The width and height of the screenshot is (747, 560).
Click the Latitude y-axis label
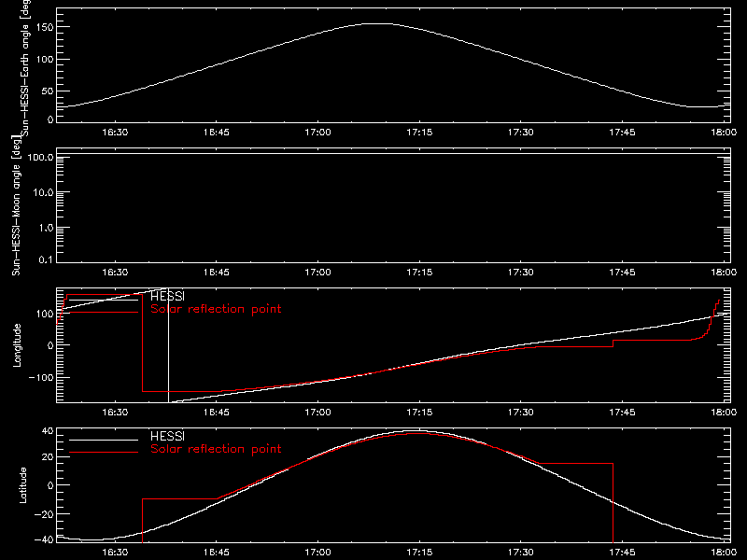click(22, 485)
